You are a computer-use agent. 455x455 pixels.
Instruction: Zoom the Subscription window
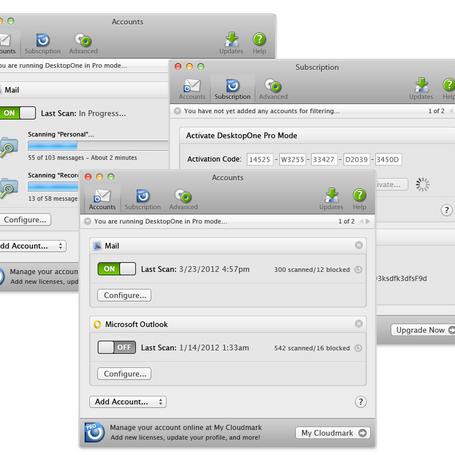pos(201,66)
